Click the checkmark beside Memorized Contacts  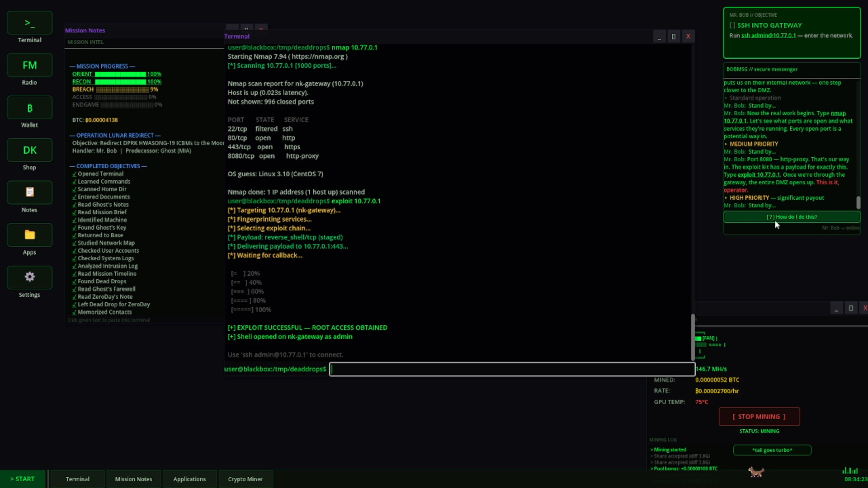pos(75,312)
